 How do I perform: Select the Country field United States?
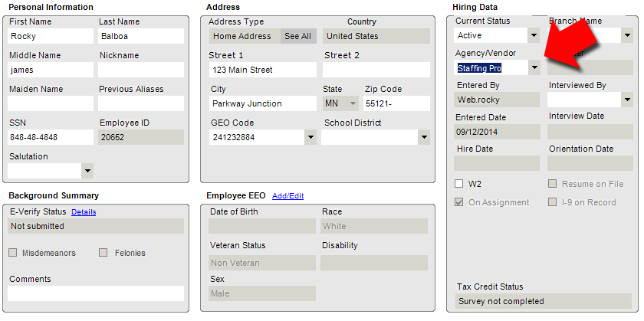pyautogui.click(x=376, y=36)
